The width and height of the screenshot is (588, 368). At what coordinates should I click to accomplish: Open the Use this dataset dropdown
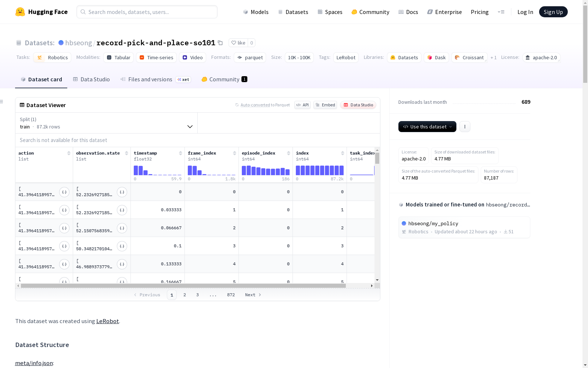click(427, 127)
